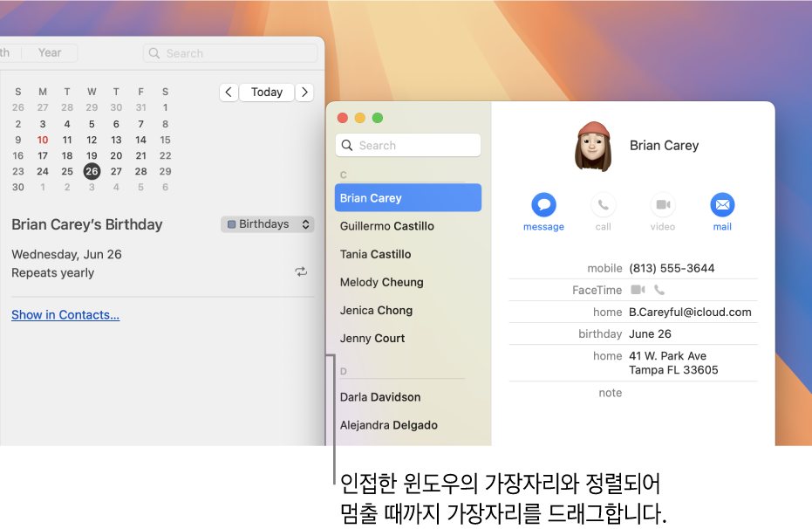Image resolution: width=812 pixels, height=529 pixels.
Task: Select Guillermo Castillo contact
Action: click(x=408, y=226)
